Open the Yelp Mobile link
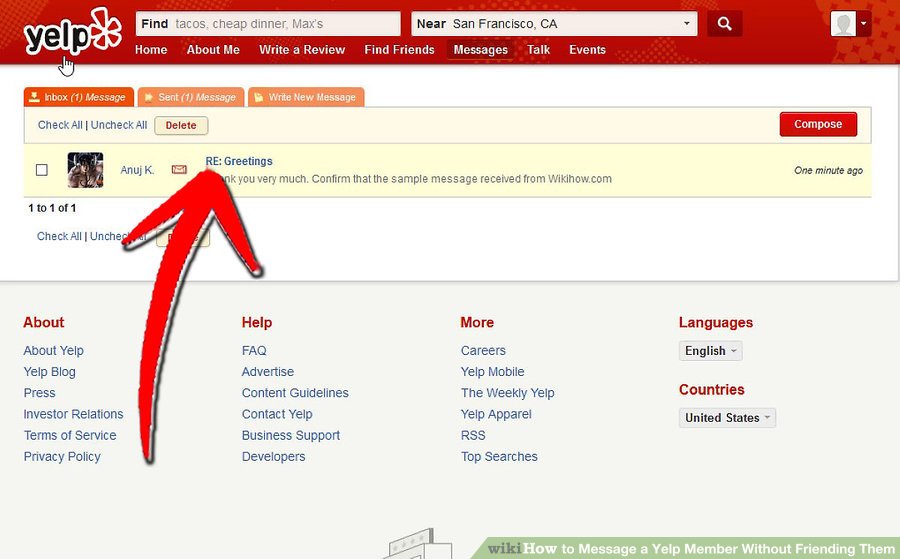 click(492, 372)
